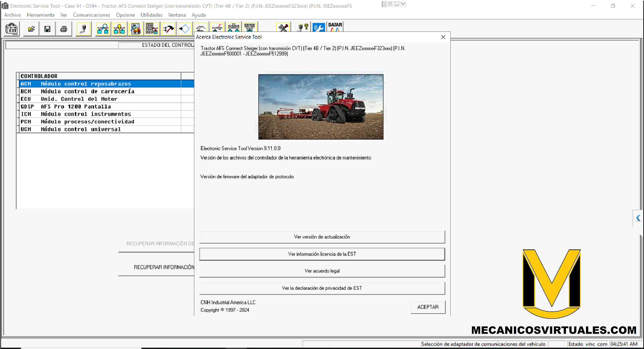644x349 pixels.
Task: Click the binary data bus icon
Action: click(x=250, y=27)
